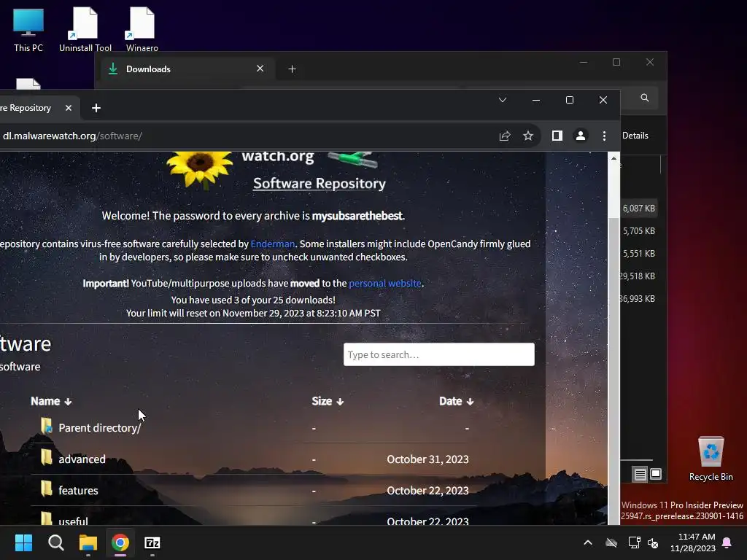
Task: Click the sunflower logo image
Action: point(200,168)
